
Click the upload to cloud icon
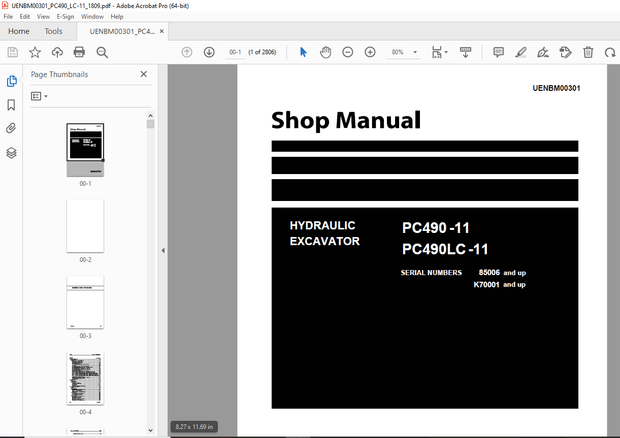(x=57, y=52)
